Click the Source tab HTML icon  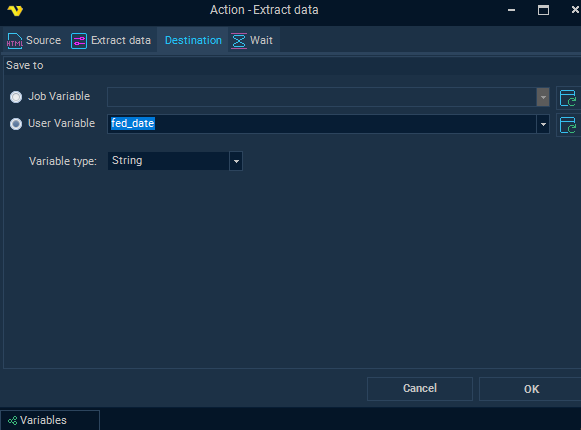pyautogui.click(x=14, y=40)
